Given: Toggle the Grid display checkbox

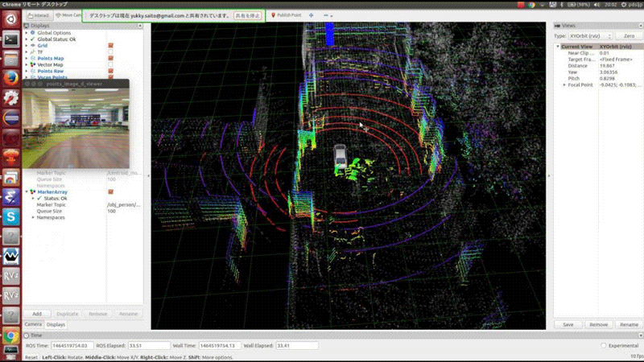Looking at the screenshot, I should pyautogui.click(x=110, y=46).
